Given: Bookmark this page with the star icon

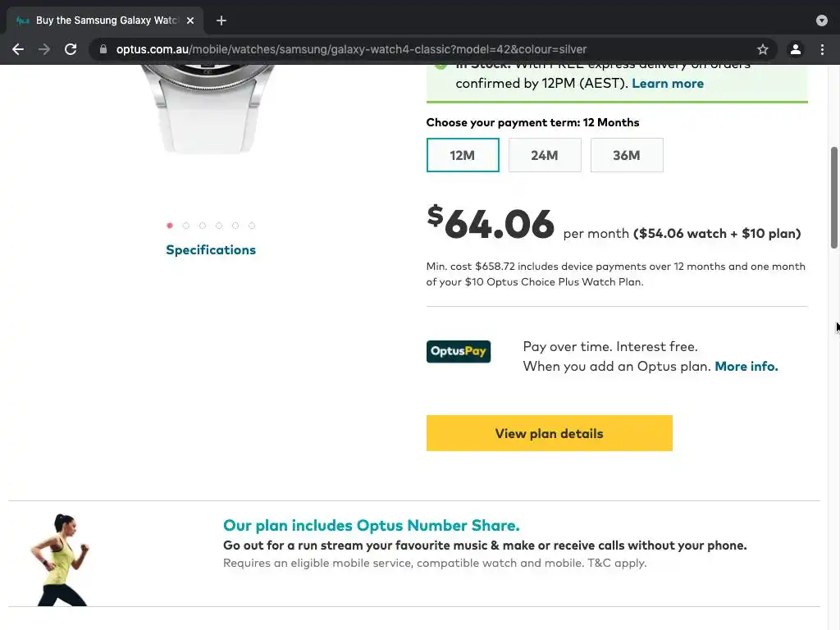Looking at the screenshot, I should pos(763,49).
